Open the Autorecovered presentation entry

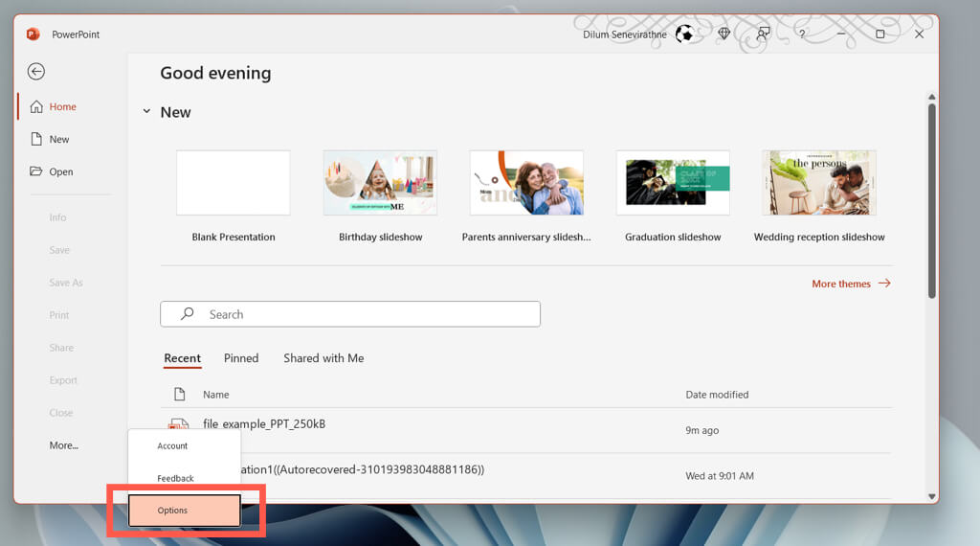point(526,475)
